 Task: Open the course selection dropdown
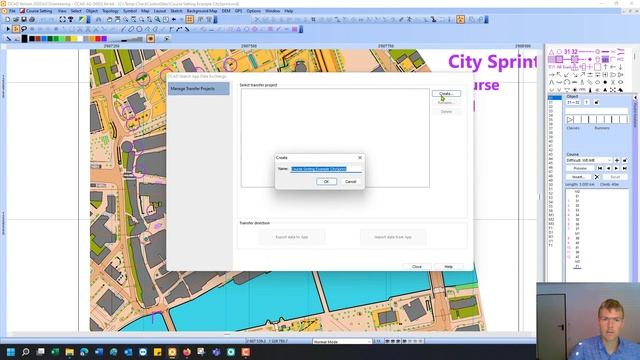pos(589,160)
